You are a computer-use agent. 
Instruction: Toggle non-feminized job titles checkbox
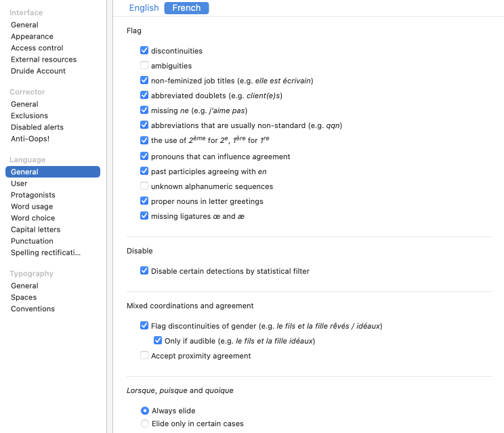144,81
